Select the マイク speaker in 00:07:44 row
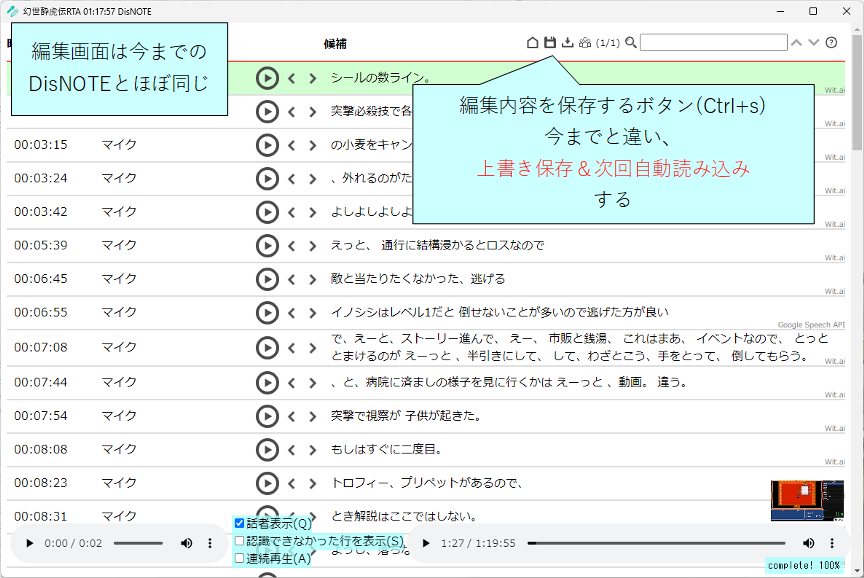This screenshot has width=864, height=578. click(x=119, y=382)
